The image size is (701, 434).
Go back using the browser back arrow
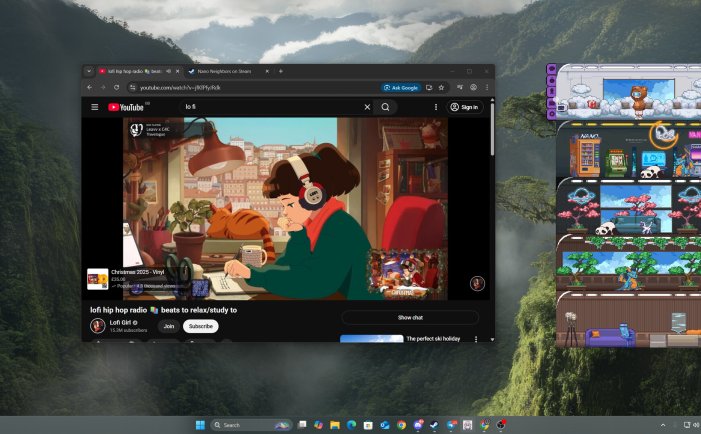[90, 88]
